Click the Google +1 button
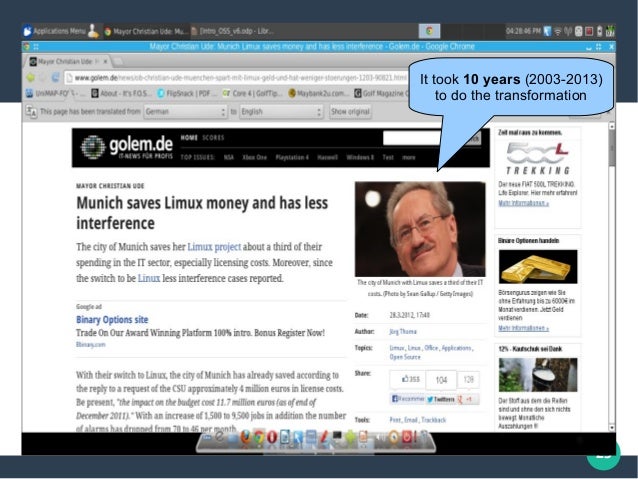The width and height of the screenshot is (638, 479). click(x=468, y=399)
